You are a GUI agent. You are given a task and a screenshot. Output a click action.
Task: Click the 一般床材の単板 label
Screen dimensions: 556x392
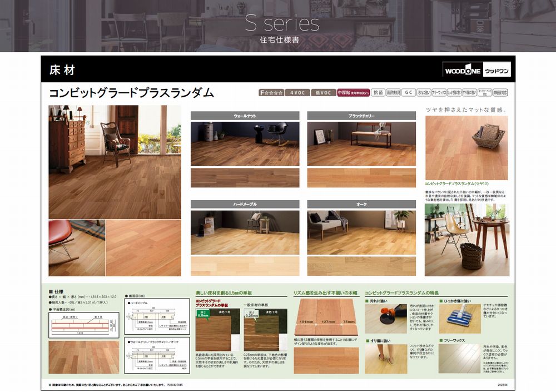(256, 305)
